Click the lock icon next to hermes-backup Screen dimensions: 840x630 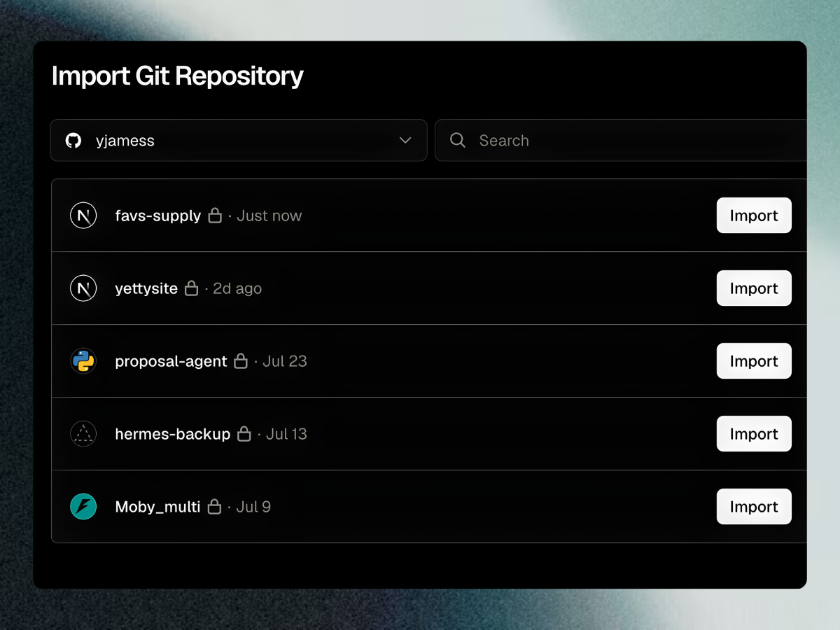point(244,434)
